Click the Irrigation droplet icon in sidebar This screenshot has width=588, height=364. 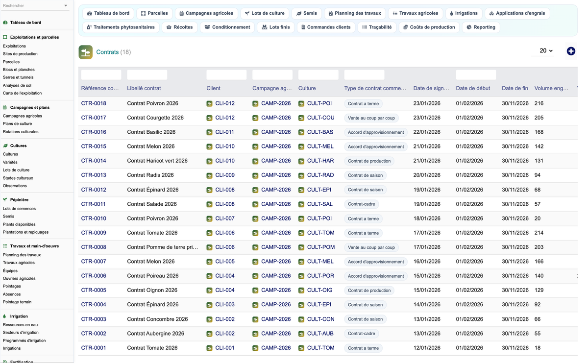coord(5,316)
